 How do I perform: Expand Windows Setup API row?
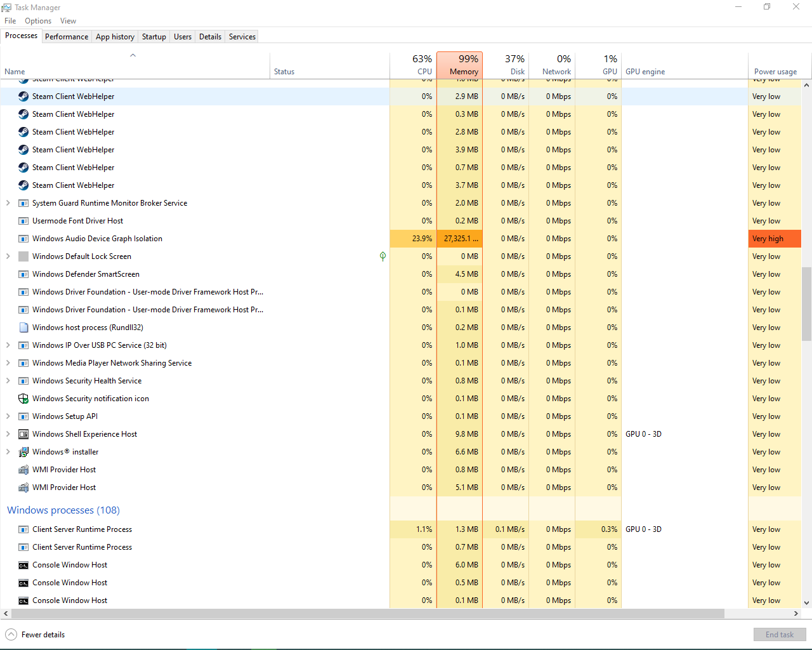click(8, 416)
